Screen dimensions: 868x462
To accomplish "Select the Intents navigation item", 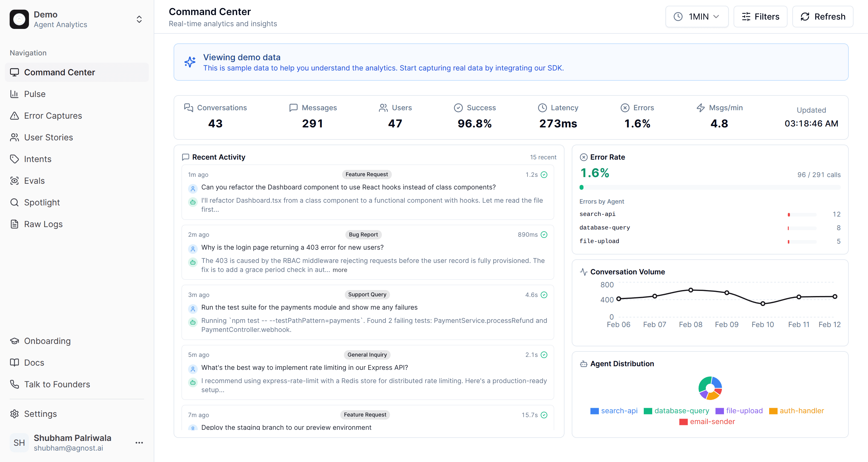I will point(37,159).
